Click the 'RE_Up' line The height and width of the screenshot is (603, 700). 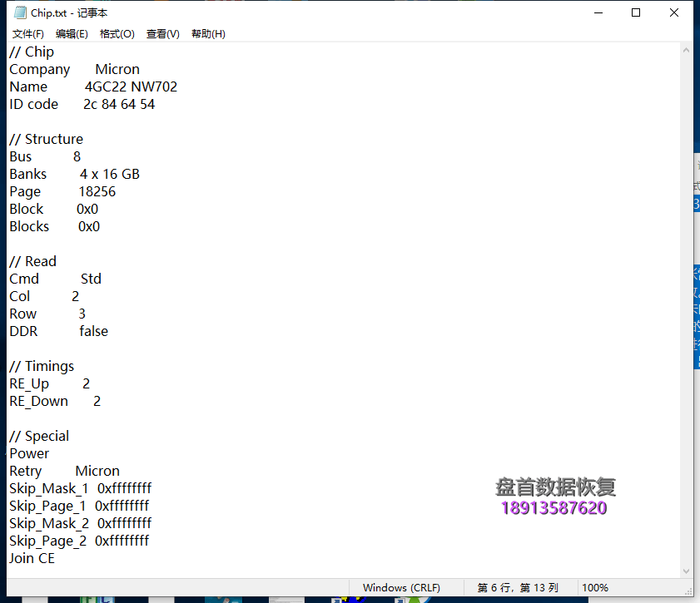coord(50,383)
